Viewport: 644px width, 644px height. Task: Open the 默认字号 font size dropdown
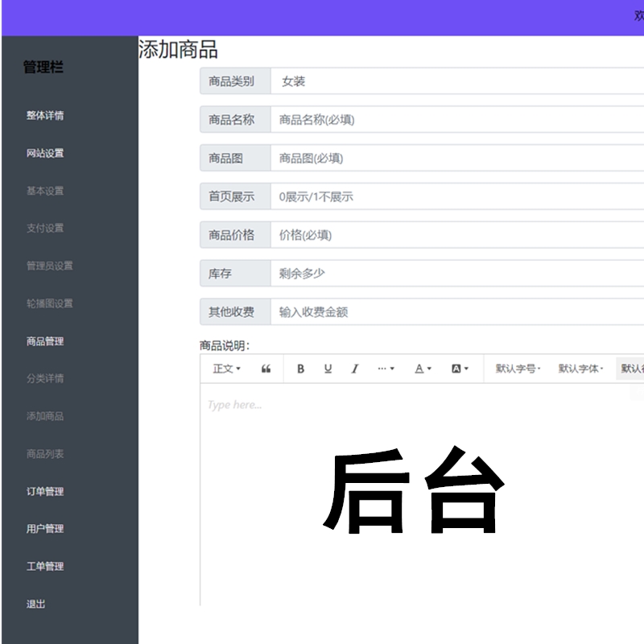point(518,369)
